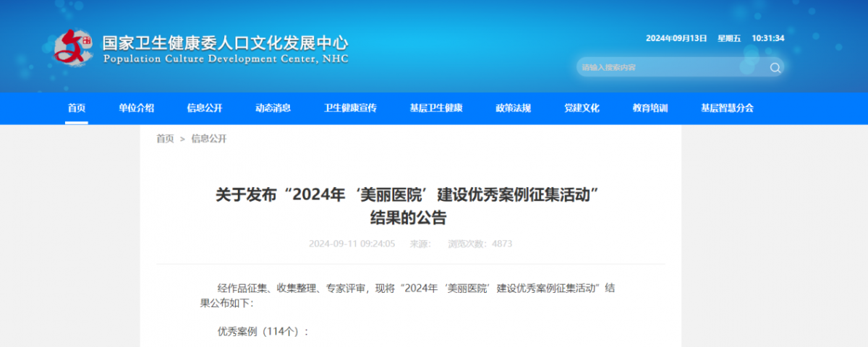The width and height of the screenshot is (868, 347).
Task: Select 信息公开 in the navigation bar
Action: tap(205, 108)
